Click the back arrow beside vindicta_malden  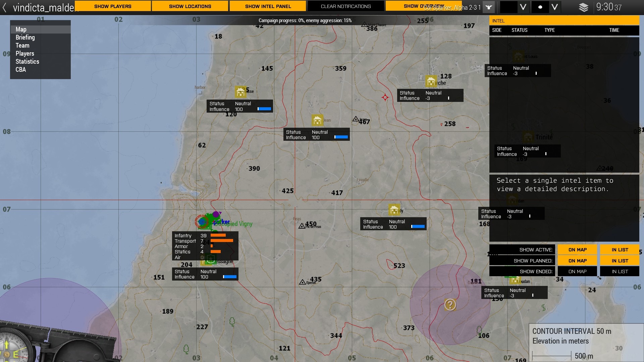point(5,7)
